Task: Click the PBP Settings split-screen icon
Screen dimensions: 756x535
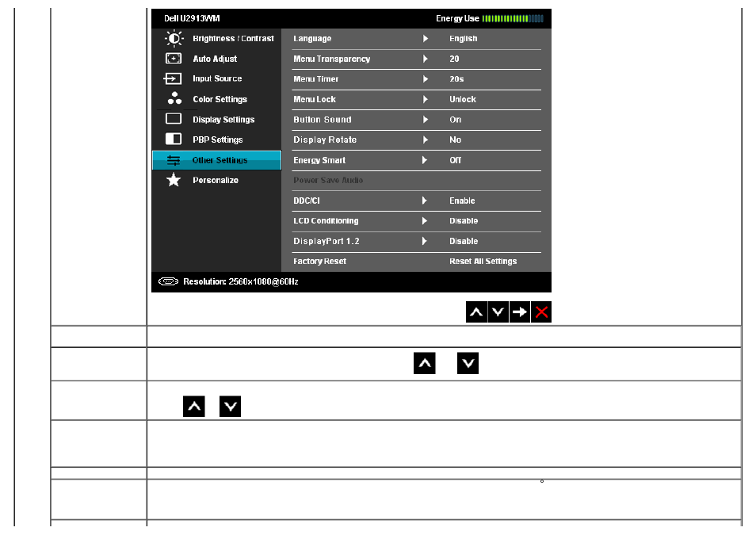Action: [x=174, y=139]
